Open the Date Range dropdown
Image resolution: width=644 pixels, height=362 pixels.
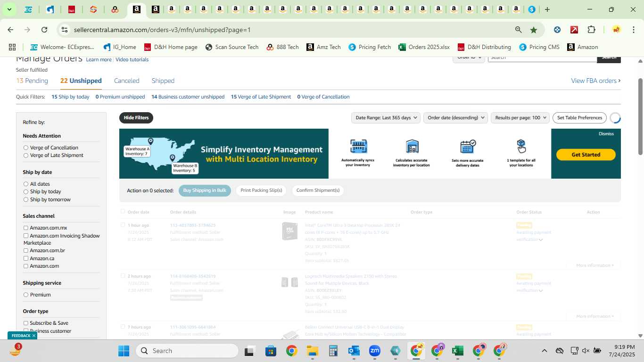tap(386, 118)
